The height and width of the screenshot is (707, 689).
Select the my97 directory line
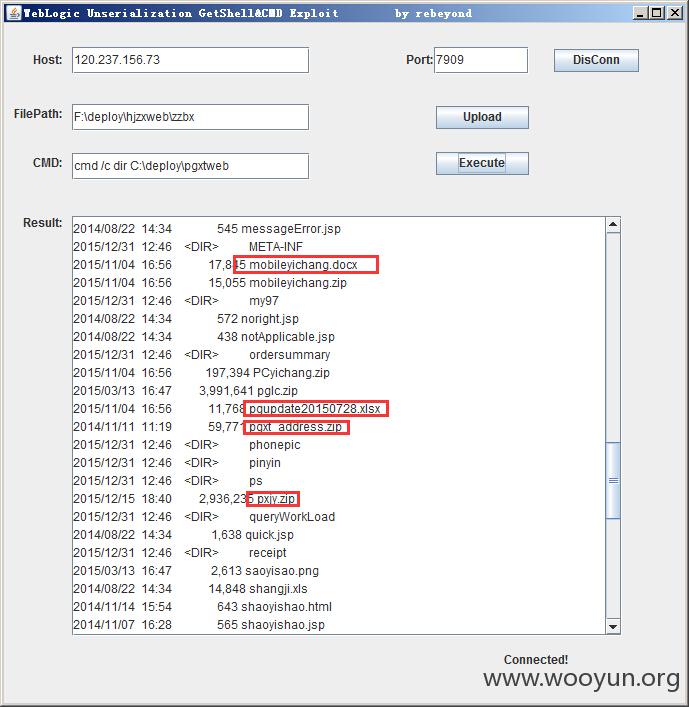coord(176,301)
